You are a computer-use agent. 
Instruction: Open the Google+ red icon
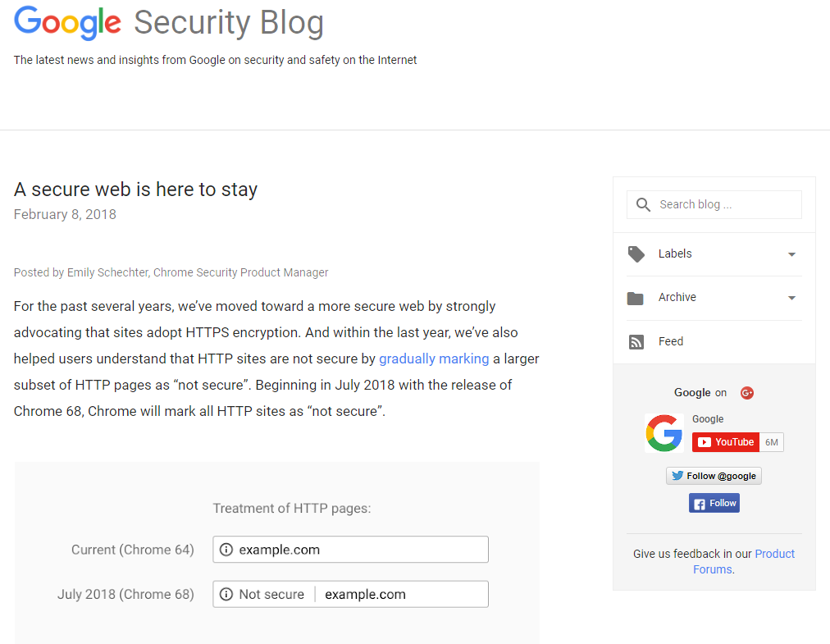tap(746, 393)
